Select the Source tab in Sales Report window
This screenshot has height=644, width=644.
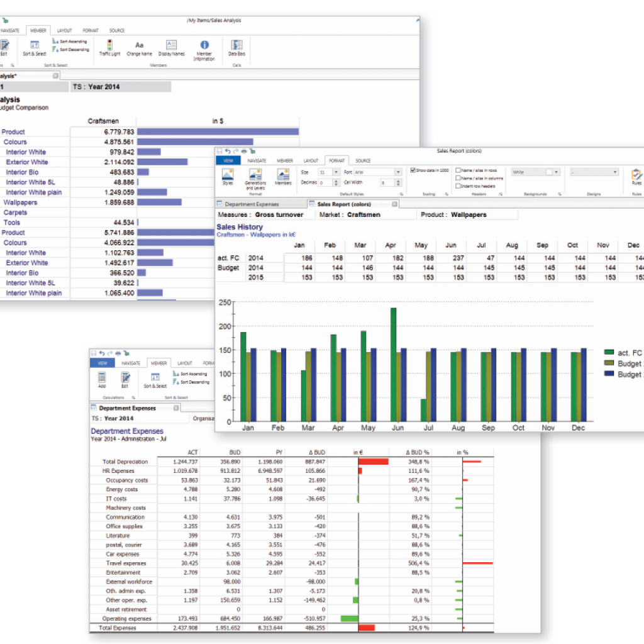click(x=363, y=160)
